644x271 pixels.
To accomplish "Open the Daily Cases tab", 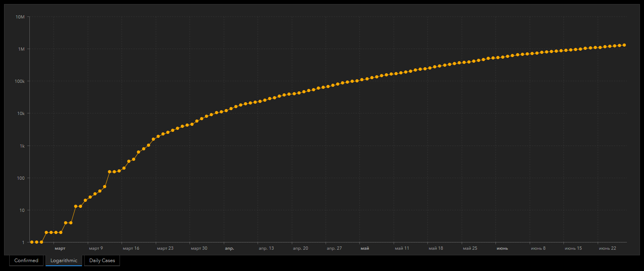I will click(x=102, y=261).
